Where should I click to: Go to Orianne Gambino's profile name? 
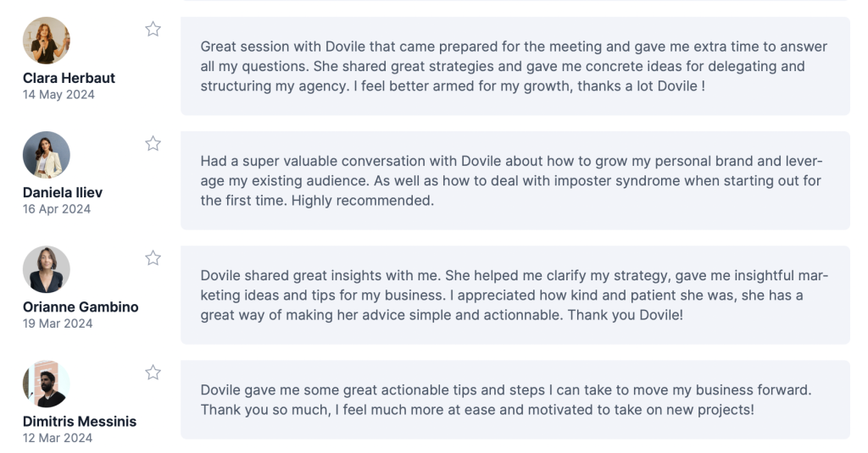(x=81, y=307)
